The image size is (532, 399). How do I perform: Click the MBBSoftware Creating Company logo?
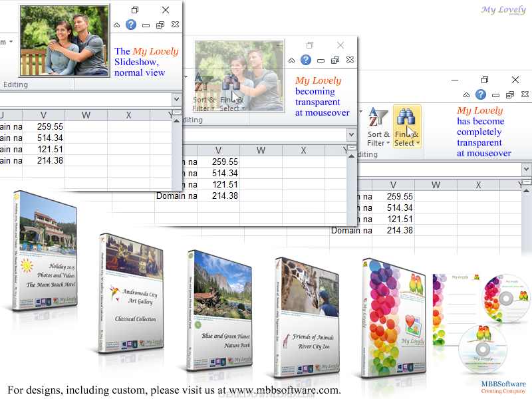tap(503, 387)
